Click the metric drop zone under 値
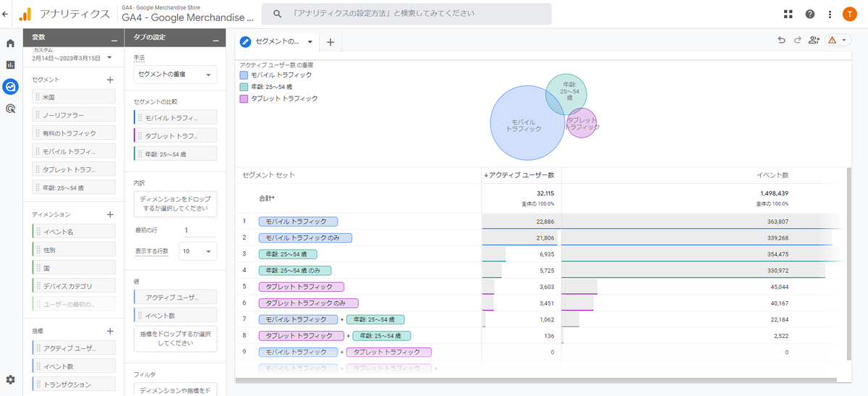 [175, 338]
